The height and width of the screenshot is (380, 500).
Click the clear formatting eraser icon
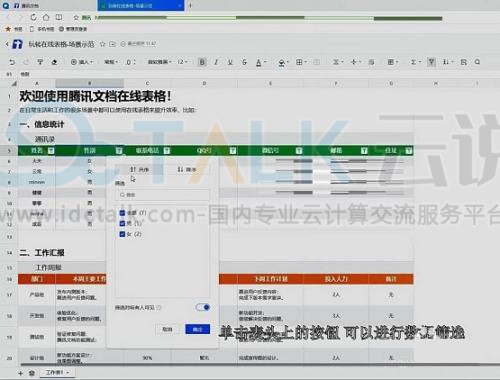coord(54,62)
